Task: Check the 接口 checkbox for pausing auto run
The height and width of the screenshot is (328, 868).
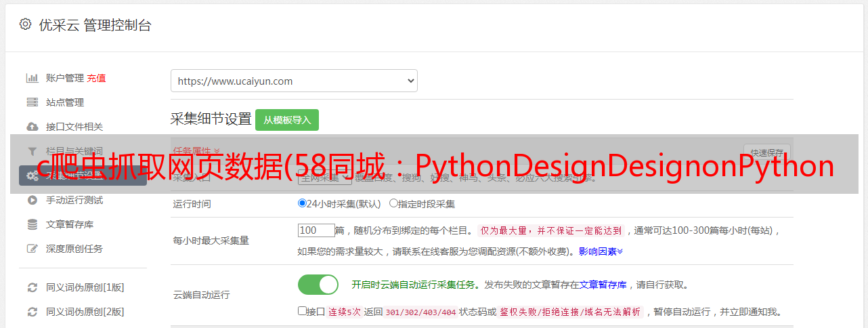Action: [302, 311]
